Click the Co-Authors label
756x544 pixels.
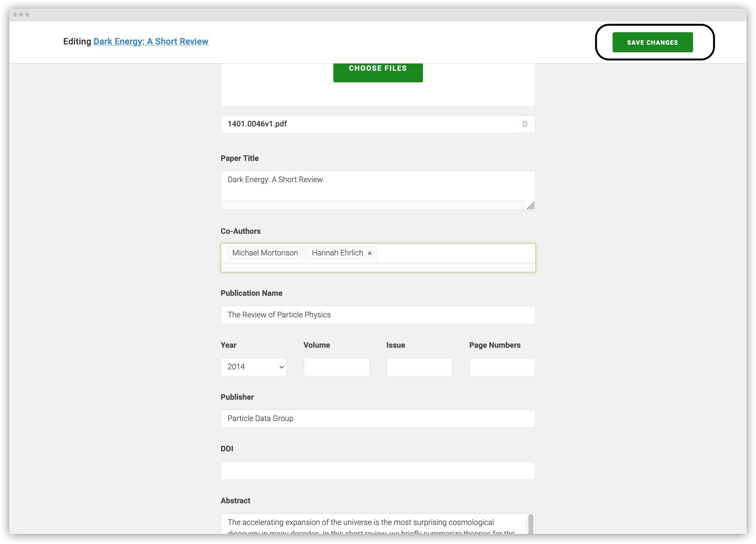(240, 231)
